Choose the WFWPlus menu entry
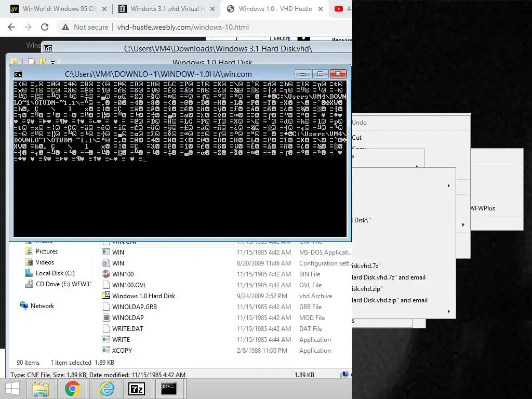 tap(483, 208)
